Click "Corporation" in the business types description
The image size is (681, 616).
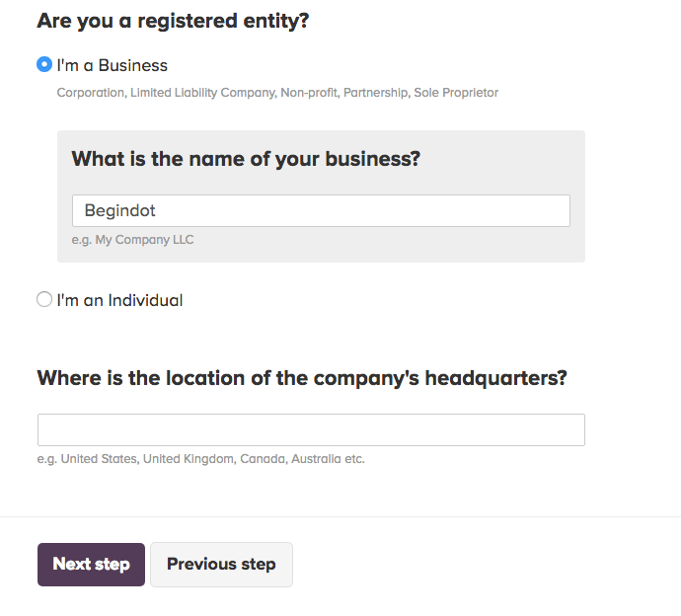[90, 93]
